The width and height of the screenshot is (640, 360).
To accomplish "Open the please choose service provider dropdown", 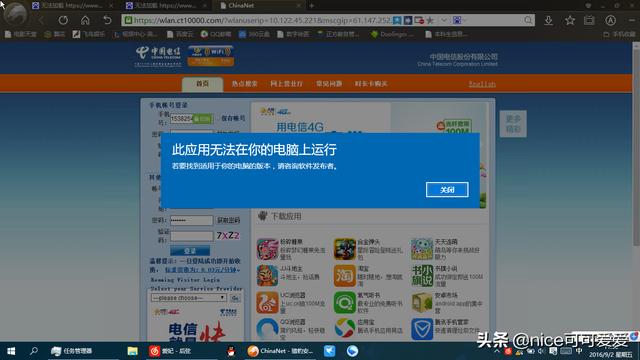I will click(x=189, y=298).
